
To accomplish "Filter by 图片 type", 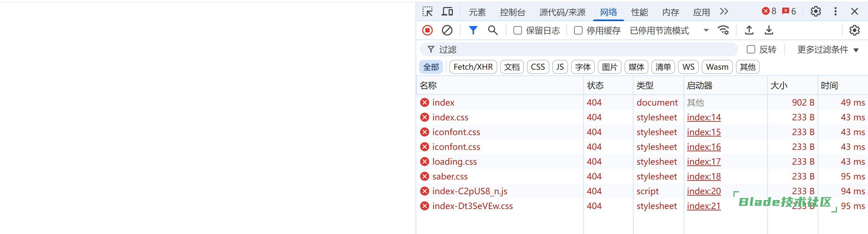I will (x=610, y=67).
